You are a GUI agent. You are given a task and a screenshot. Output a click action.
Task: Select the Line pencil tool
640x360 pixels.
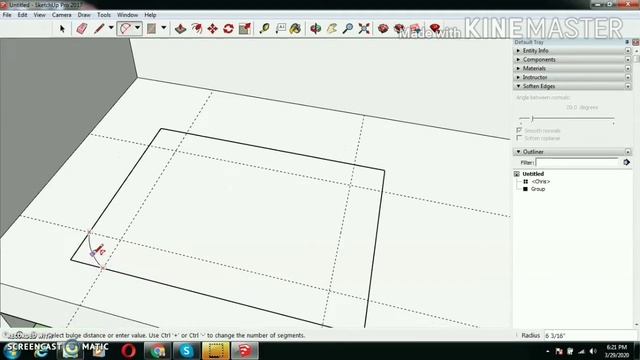click(x=99, y=29)
